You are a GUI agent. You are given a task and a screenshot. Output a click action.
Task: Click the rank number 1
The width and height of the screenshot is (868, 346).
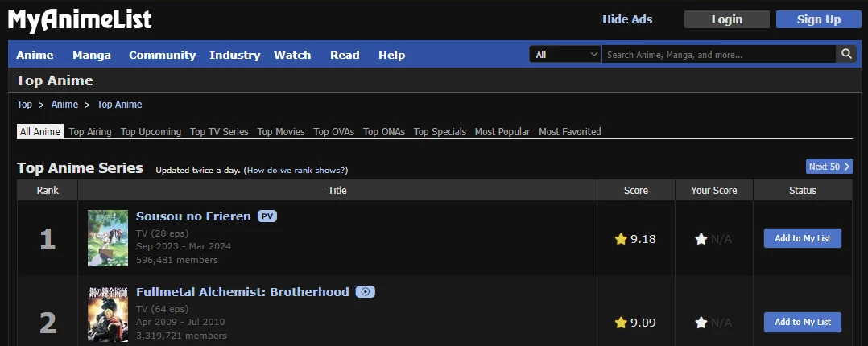(48, 240)
